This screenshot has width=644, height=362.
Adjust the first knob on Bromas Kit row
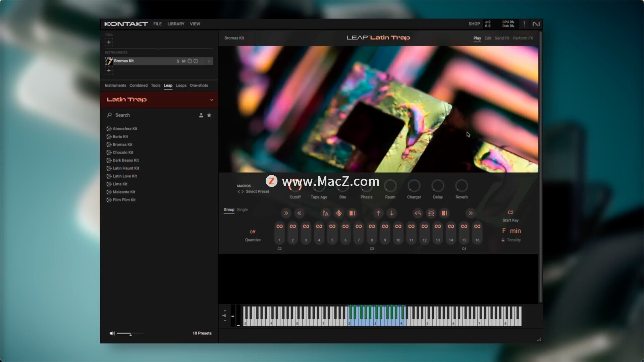point(190,61)
